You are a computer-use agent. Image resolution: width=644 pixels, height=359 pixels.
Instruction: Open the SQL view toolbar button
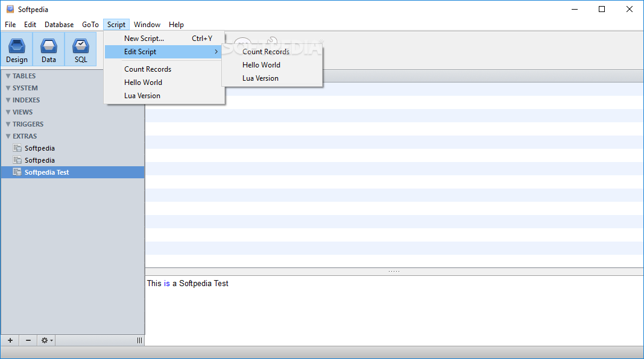pyautogui.click(x=81, y=49)
